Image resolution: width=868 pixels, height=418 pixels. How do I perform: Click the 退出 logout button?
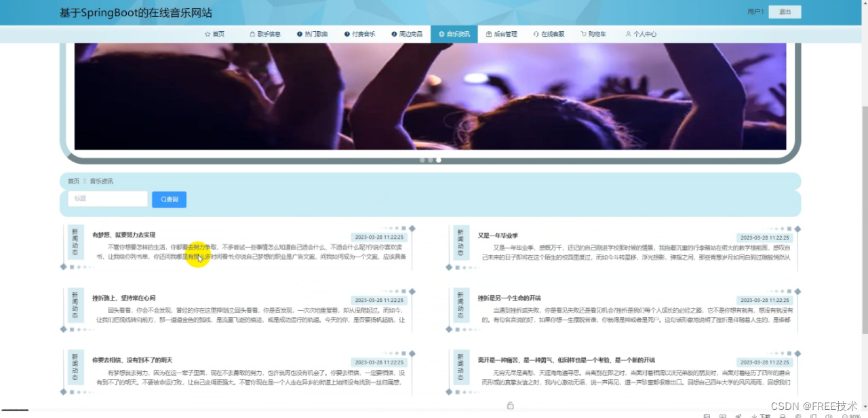[x=785, y=12]
